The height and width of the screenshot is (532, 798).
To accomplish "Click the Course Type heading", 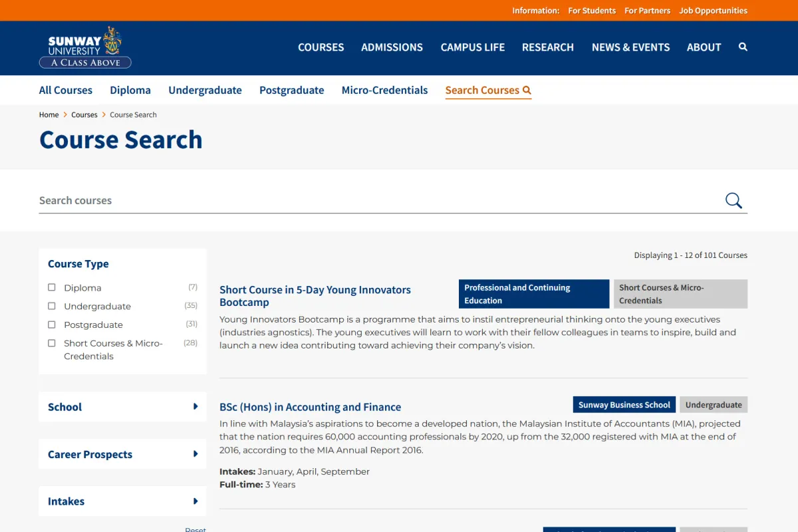I will [x=78, y=263].
